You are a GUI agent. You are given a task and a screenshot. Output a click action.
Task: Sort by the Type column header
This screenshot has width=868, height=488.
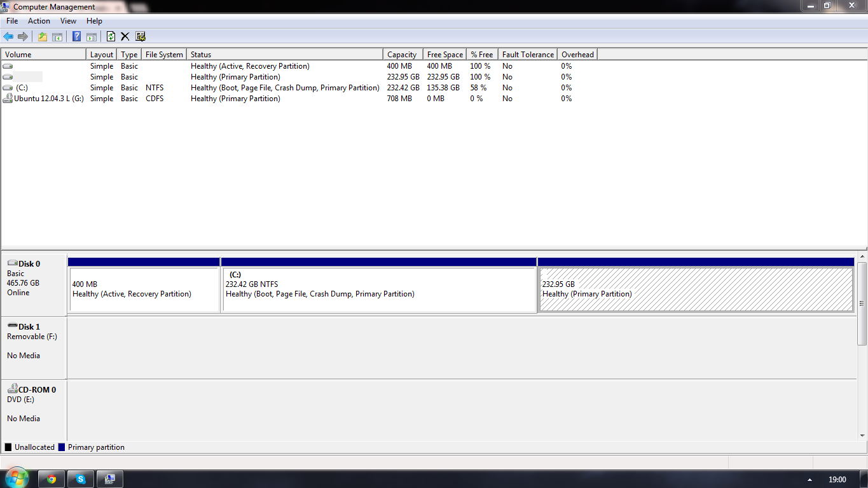pyautogui.click(x=129, y=55)
